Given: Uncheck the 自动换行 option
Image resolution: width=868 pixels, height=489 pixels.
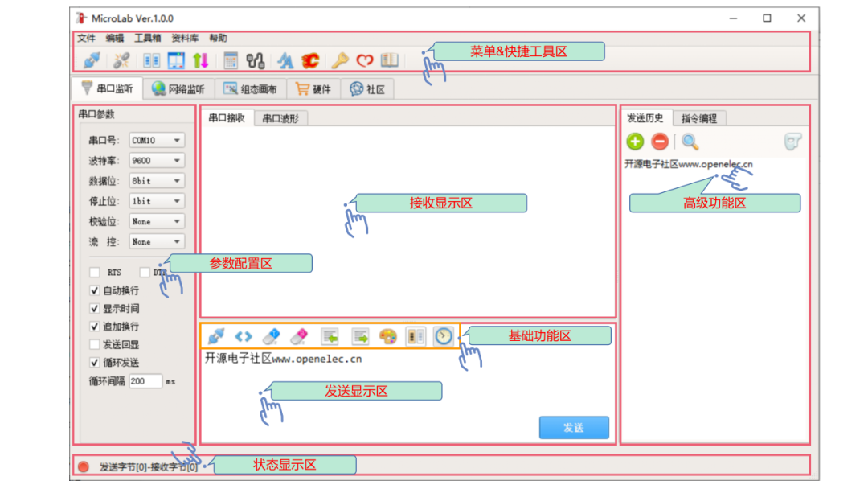Looking at the screenshot, I should (95, 291).
